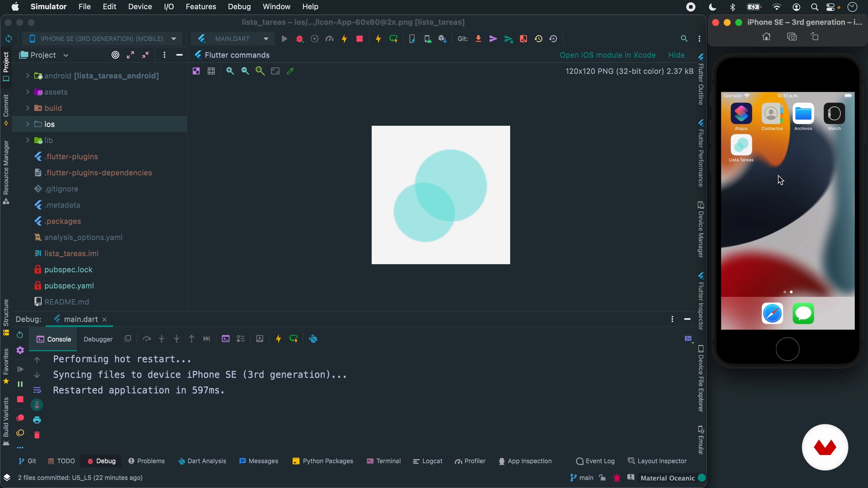
Task: Hide the Project tool window
Action: pyautogui.click(x=180, y=55)
